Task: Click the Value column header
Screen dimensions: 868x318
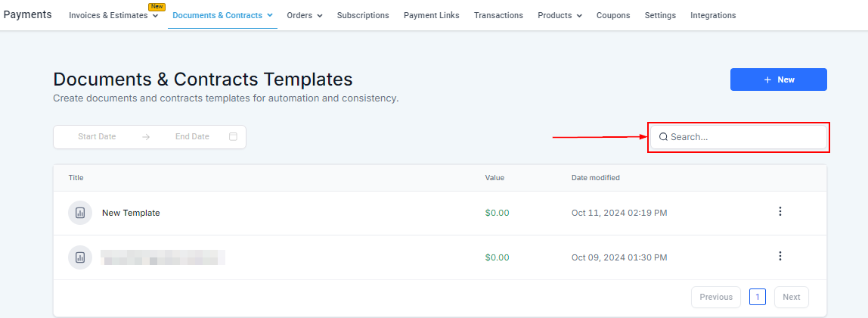Action: click(495, 178)
